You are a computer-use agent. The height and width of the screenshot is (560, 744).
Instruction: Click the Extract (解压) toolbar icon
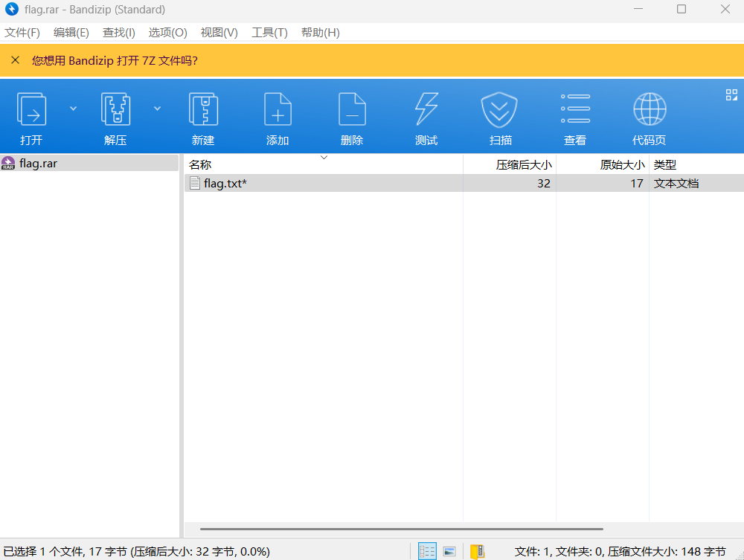pyautogui.click(x=115, y=109)
